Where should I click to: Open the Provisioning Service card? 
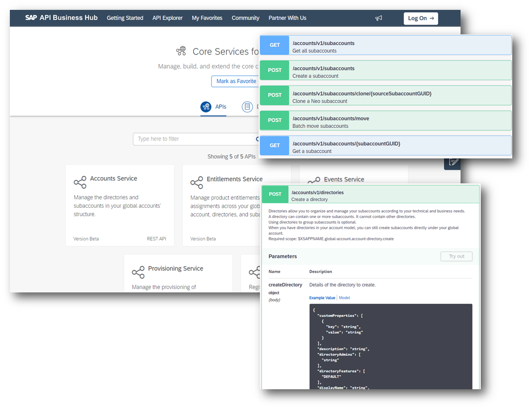tap(178, 273)
